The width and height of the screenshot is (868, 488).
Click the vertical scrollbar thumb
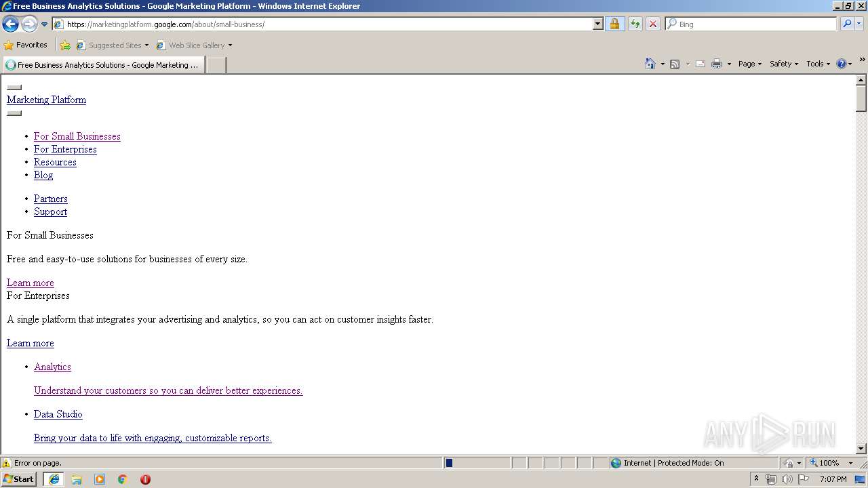[861, 99]
